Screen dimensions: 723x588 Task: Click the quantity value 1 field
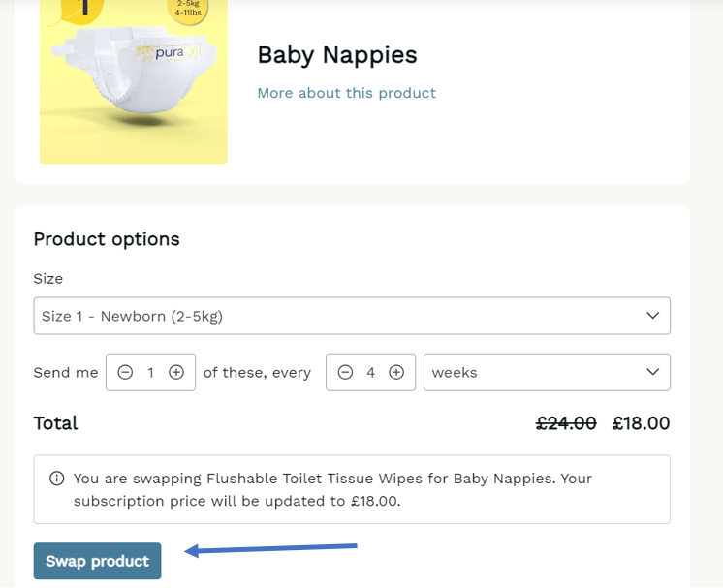tap(150, 372)
